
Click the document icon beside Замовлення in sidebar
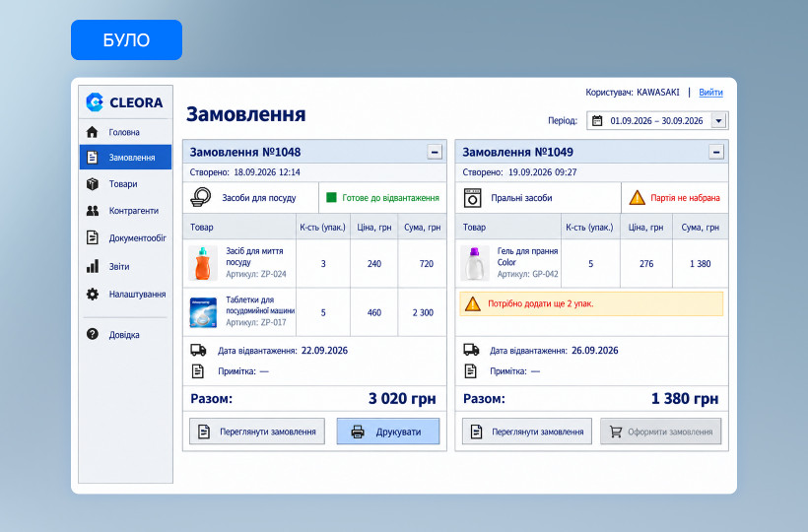(x=93, y=157)
